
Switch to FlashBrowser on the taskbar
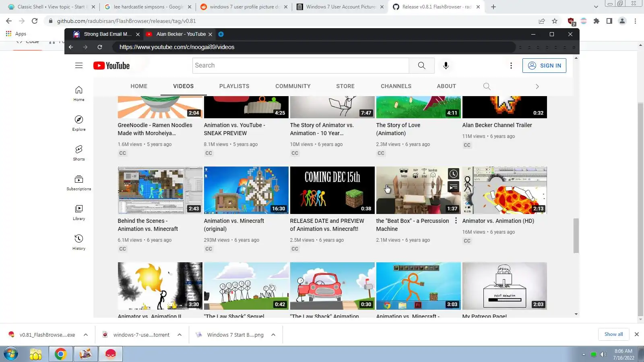point(110,354)
